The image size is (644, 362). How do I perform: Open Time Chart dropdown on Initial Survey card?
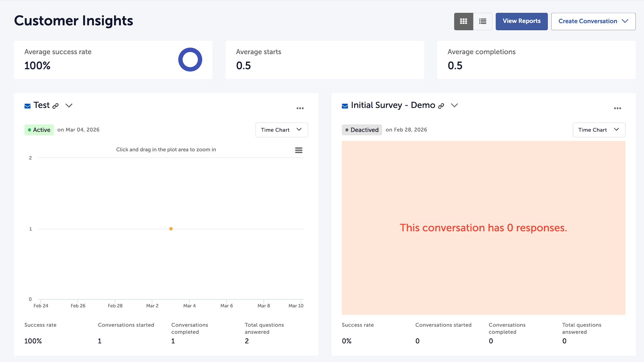click(x=599, y=130)
